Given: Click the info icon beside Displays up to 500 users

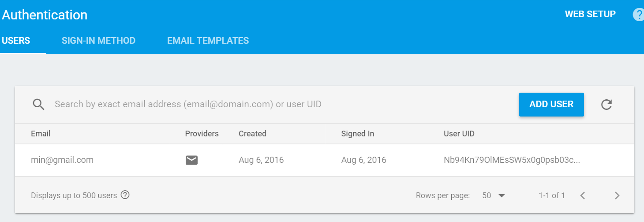Looking at the screenshot, I should pyautogui.click(x=125, y=195).
